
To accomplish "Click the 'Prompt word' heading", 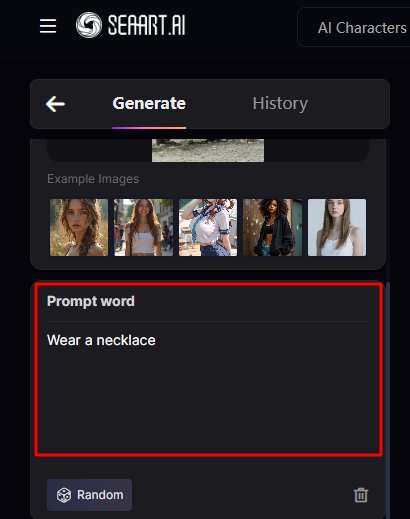I will (91, 301).
